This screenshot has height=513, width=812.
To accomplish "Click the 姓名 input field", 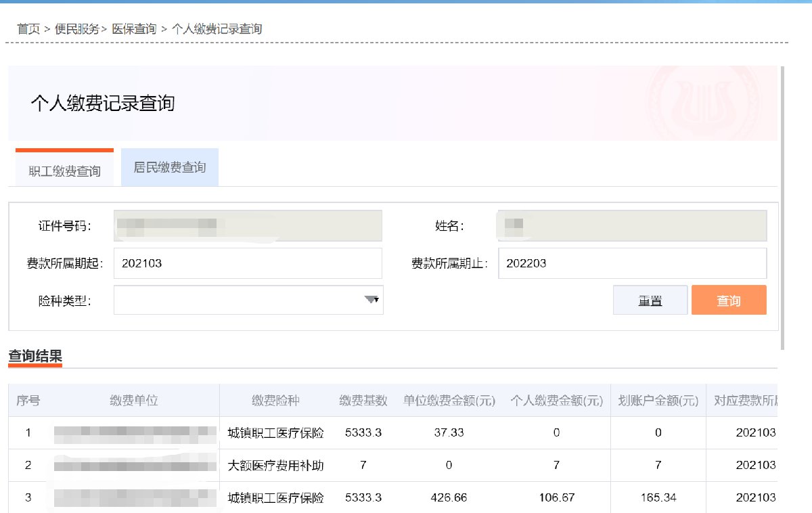I will pyautogui.click(x=632, y=226).
